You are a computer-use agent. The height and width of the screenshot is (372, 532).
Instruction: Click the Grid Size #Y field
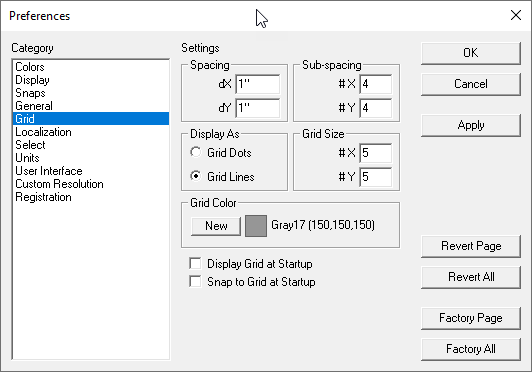pos(376,177)
